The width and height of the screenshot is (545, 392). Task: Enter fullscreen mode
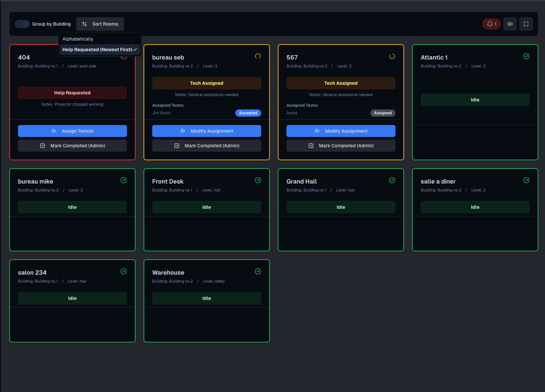pos(526,24)
